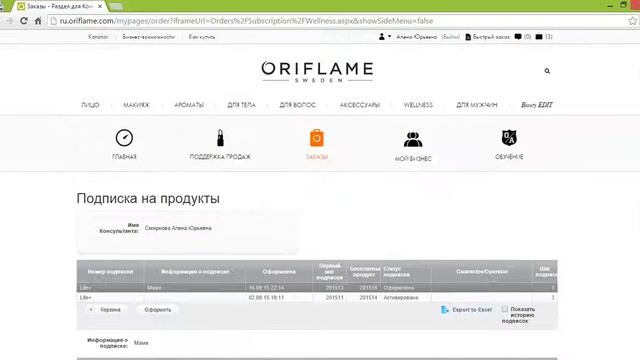Click the Подписка на продукты heading
The width and height of the screenshot is (640, 360).
[148, 198]
